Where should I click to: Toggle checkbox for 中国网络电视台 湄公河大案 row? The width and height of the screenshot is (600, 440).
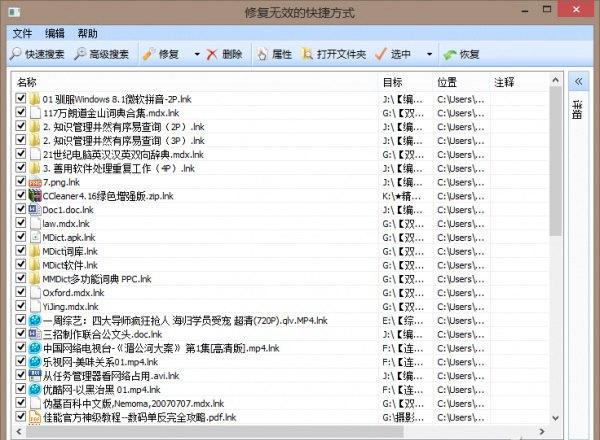[x=21, y=347]
